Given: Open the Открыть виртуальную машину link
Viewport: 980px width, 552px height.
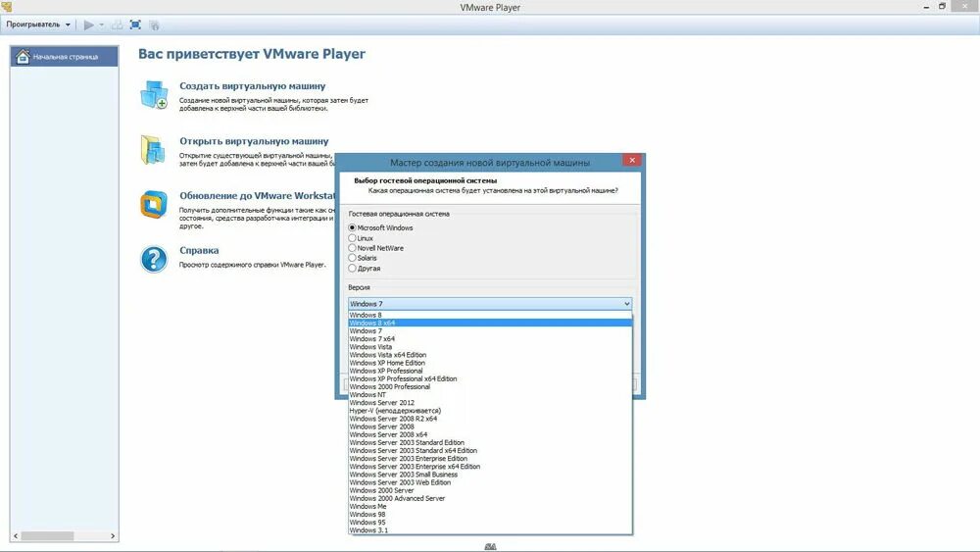Looking at the screenshot, I should point(254,141).
